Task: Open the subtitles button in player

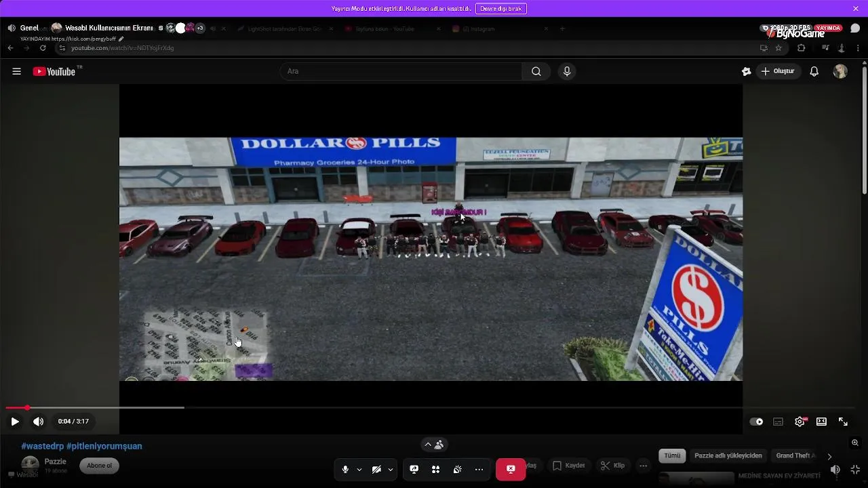Action: coord(778,422)
